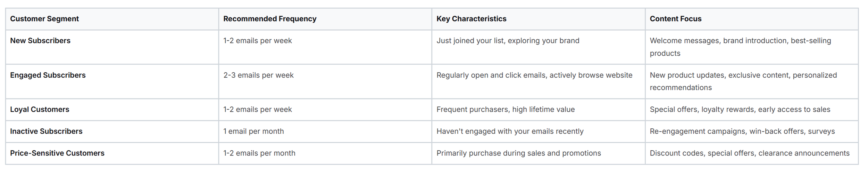Select the Price-Sensitive Customers row label
Image resolution: width=868 pixels, height=174 pixels.
(57, 153)
